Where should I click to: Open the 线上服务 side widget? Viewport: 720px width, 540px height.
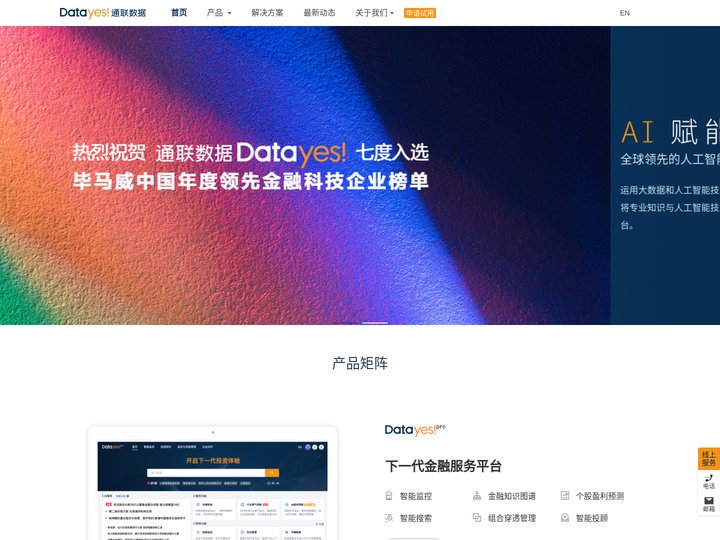(709, 459)
